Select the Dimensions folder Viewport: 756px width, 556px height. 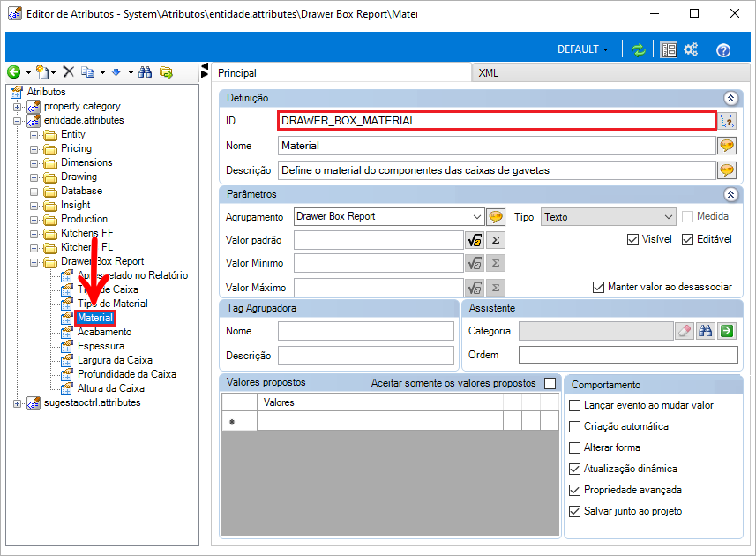[x=86, y=162]
